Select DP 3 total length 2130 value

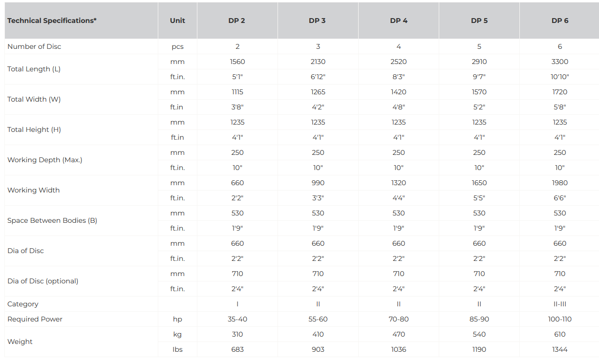click(318, 62)
